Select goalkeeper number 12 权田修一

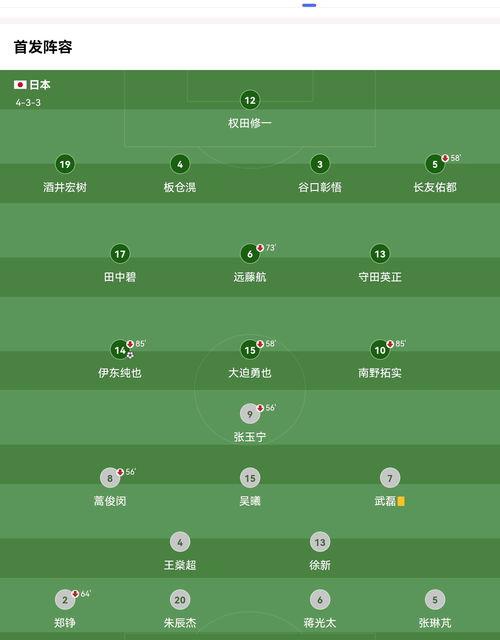(250, 100)
